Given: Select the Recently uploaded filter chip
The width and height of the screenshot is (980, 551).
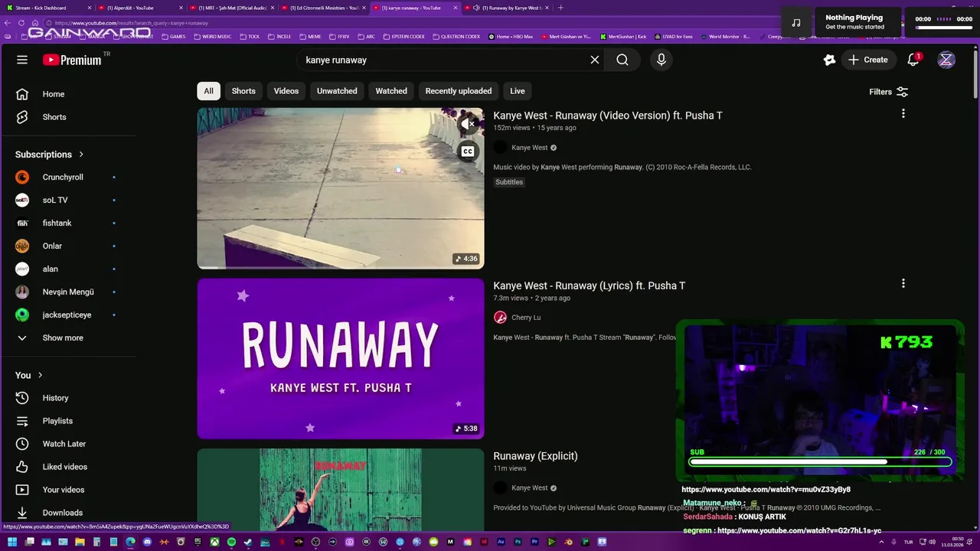Looking at the screenshot, I should coord(459,91).
